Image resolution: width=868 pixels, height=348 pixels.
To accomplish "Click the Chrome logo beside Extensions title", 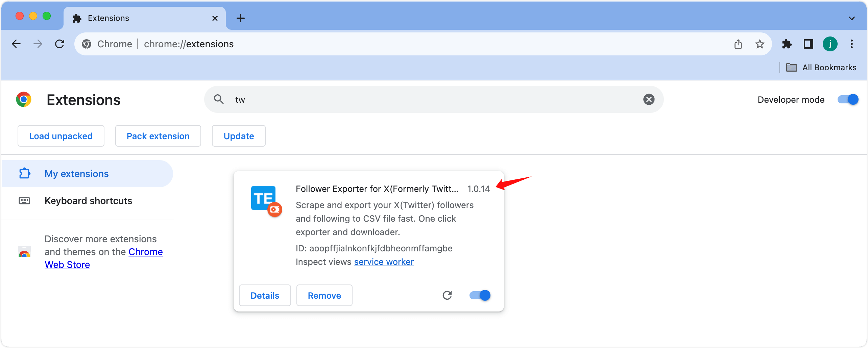I will (x=24, y=100).
